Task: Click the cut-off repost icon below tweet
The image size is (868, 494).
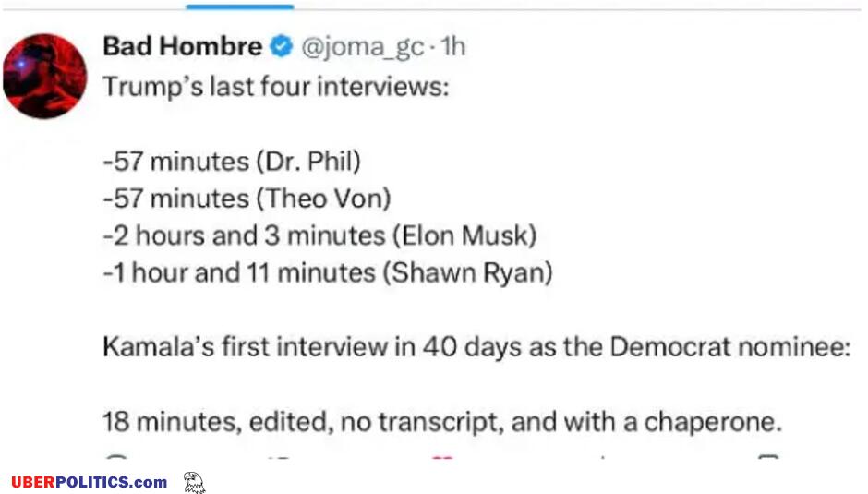Action: click(x=281, y=459)
